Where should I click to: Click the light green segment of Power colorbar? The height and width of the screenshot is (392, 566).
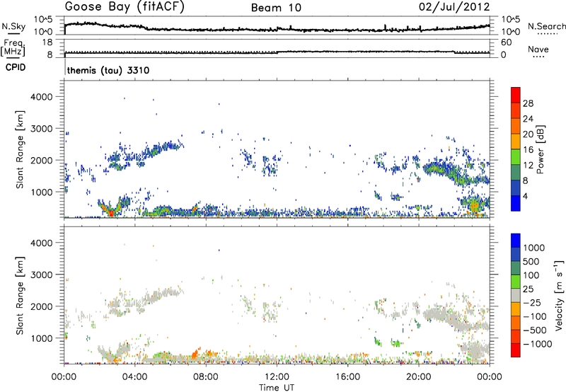click(516, 156)
